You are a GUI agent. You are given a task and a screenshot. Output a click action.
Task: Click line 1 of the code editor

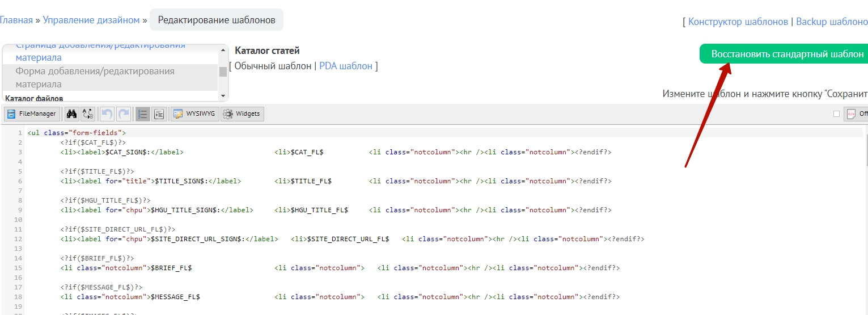point(227,133)
